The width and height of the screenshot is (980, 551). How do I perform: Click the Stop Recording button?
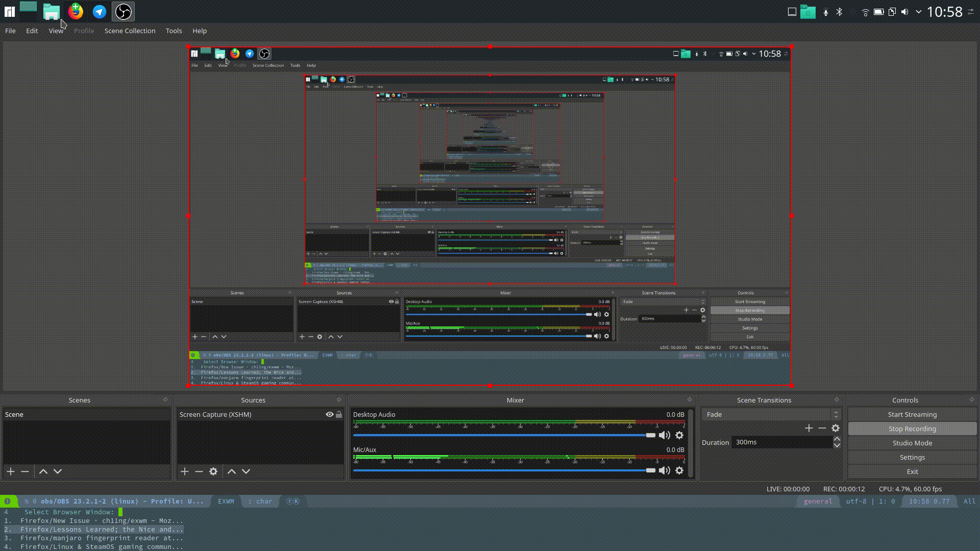912,429
